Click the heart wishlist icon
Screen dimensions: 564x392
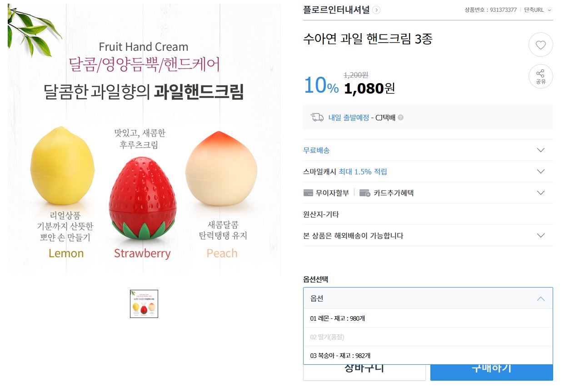click(x=540, y=45)
